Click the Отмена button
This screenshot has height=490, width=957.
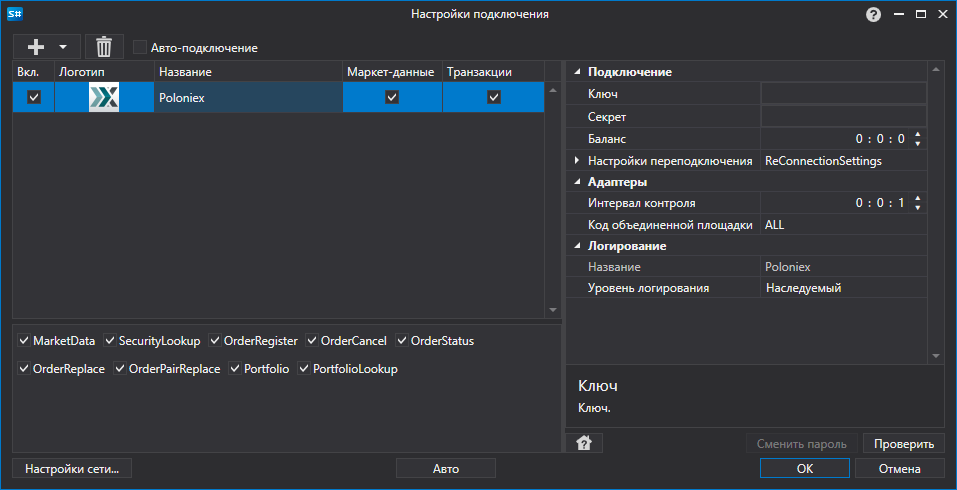tap(900, 469)
